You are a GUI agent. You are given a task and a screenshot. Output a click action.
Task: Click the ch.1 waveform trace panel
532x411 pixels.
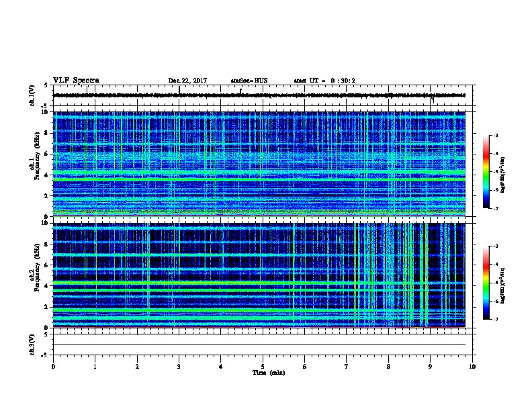tap(263, 95)
